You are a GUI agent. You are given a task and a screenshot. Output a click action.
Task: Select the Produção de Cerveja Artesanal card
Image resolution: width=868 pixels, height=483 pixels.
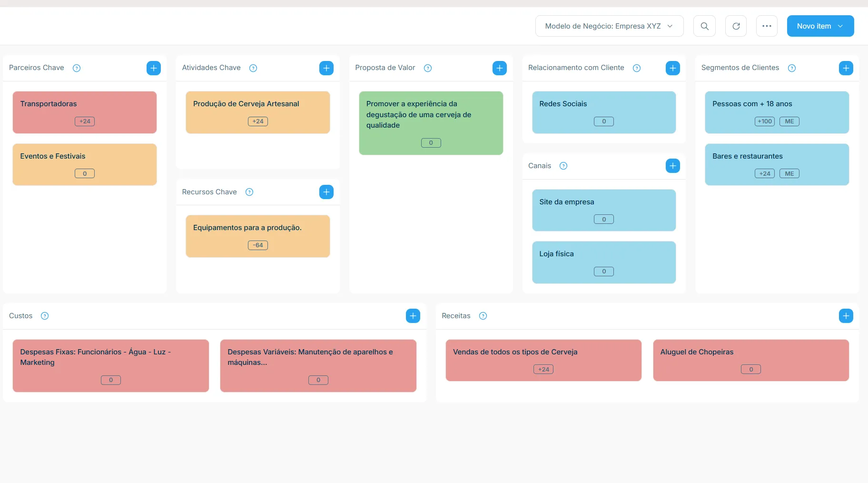tap(258, 112)
